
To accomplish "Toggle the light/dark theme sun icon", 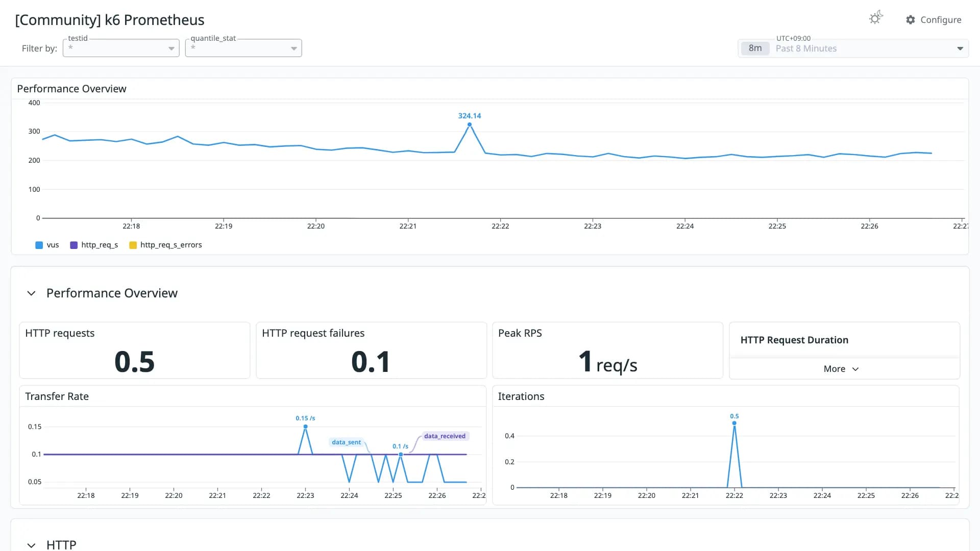I will click(x=876, y=18).
